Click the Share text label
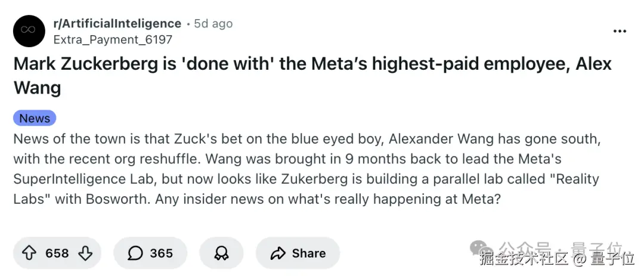The width and height of the screenshot is (644, 276). click(308, 253)
